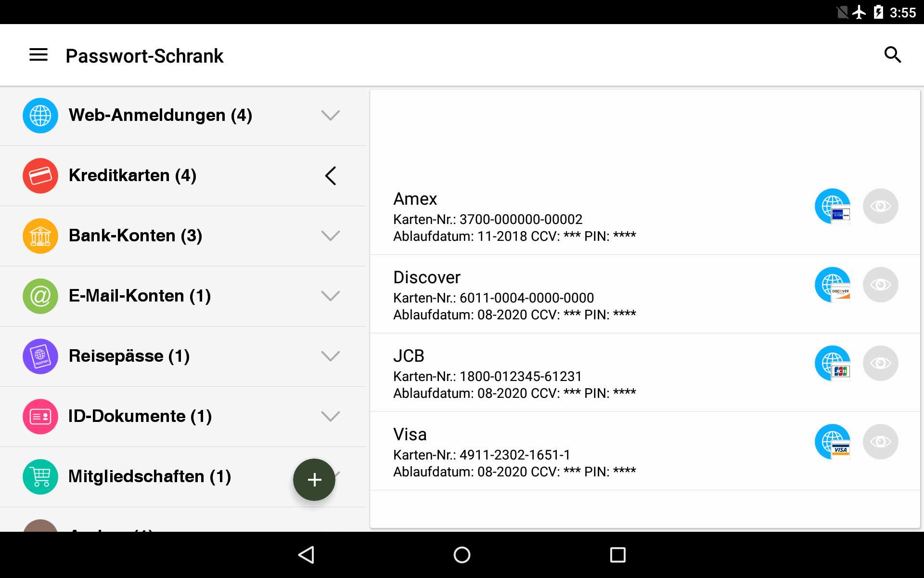Select the orange Bank-Konten building icon

pos(40,236)
